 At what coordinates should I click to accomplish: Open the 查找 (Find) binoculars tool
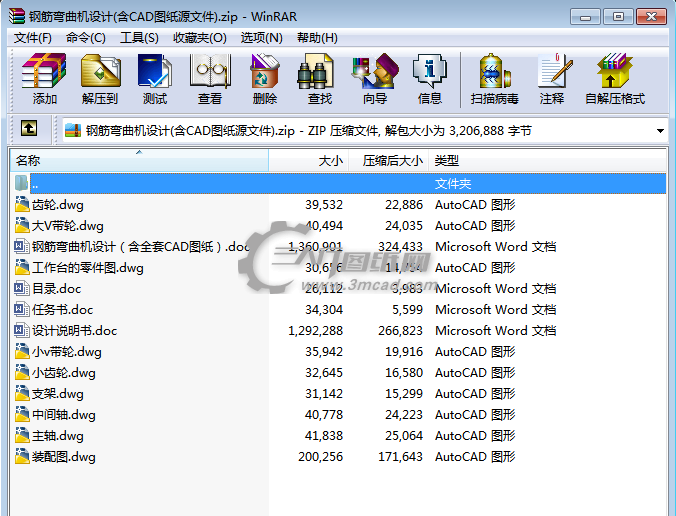pos(319,79)
